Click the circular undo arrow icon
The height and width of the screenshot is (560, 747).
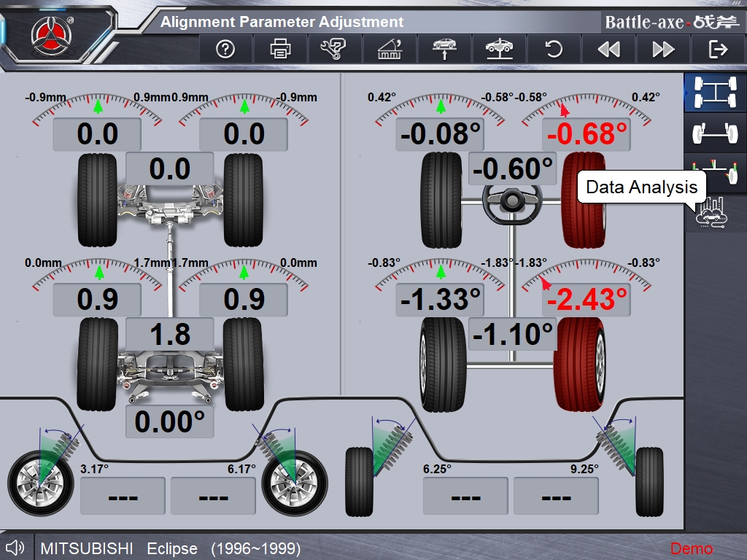click(554, 49)
